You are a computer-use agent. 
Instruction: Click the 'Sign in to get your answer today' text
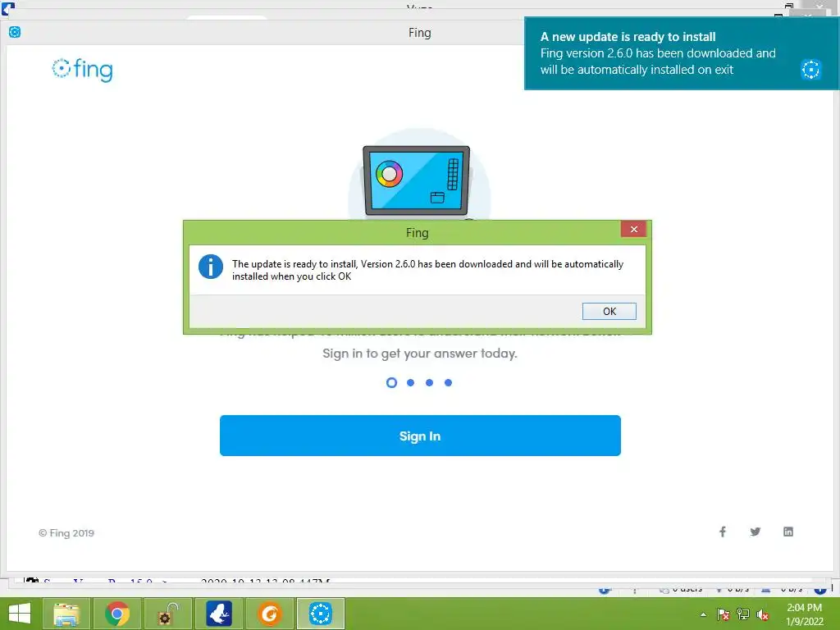point(420,353)
